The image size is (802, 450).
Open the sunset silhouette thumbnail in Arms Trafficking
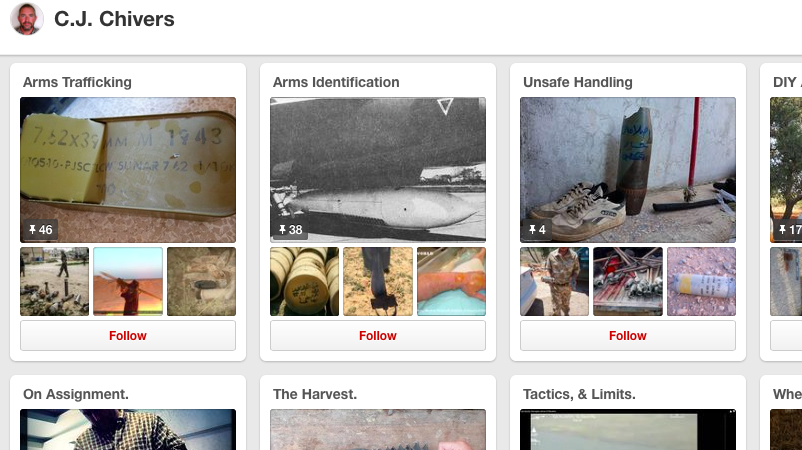(x=128, y=281)
